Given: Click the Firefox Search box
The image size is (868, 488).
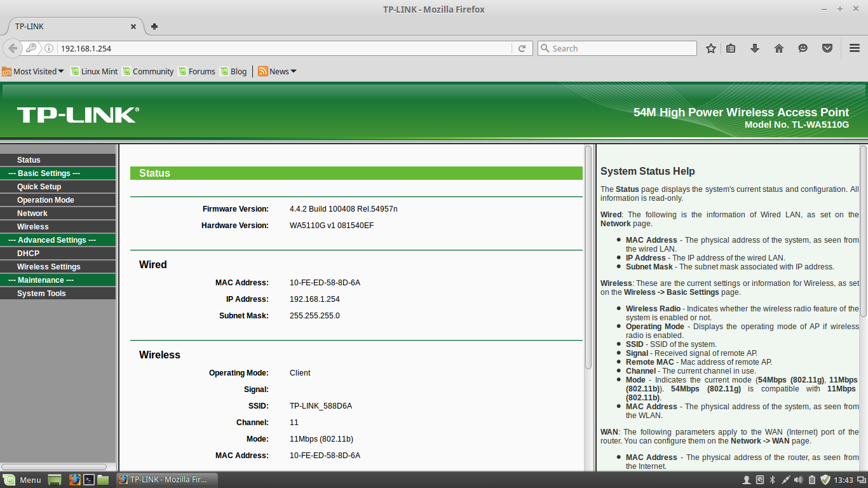Looking at the screenshot, I should point(617,48).
